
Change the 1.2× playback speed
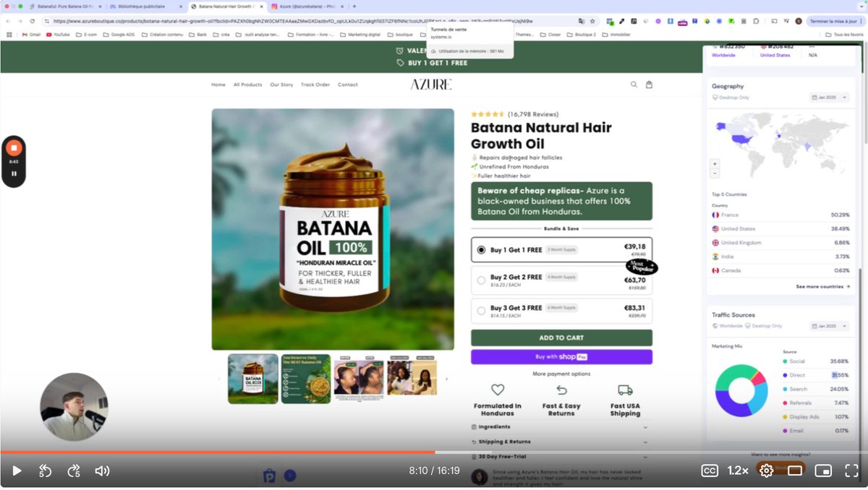point(738,470)
